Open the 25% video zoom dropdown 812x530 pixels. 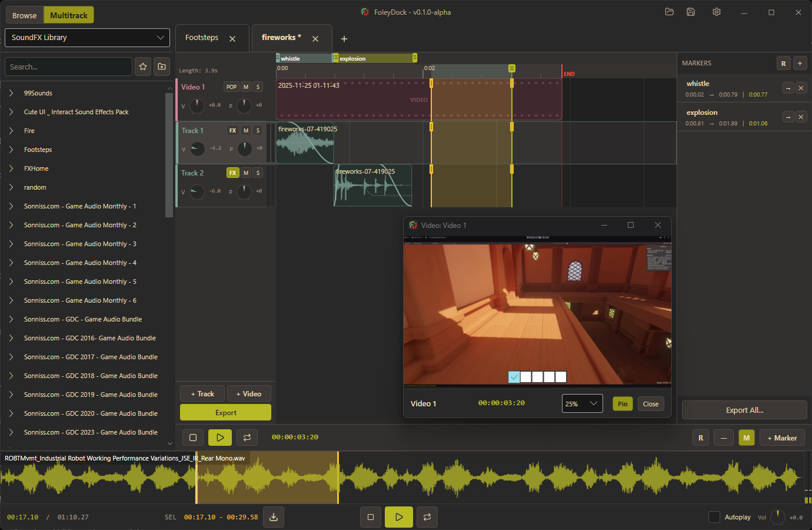tap(582, 403)
